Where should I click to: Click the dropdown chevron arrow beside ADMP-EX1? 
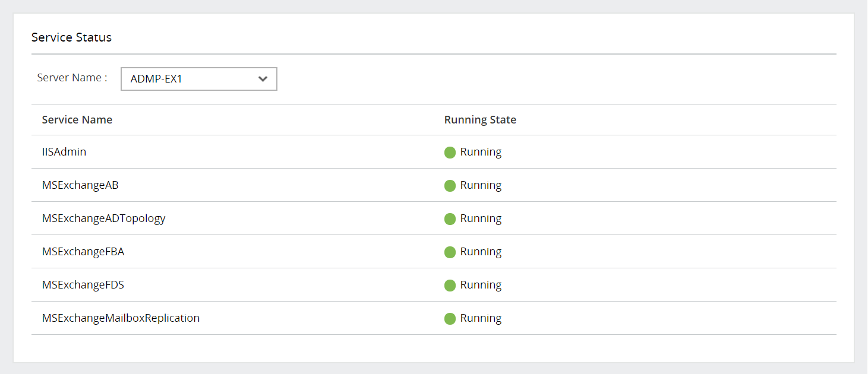263,79
